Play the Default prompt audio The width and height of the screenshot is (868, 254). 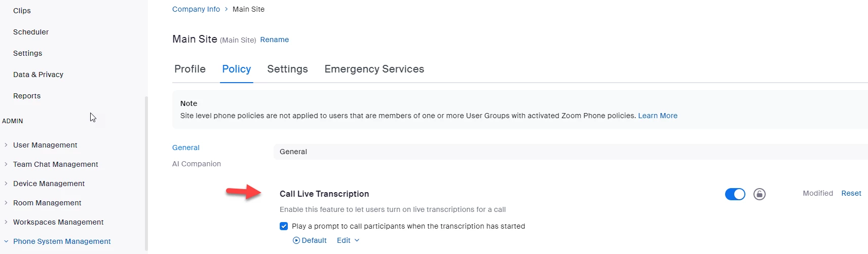click(x=296, y=240)
